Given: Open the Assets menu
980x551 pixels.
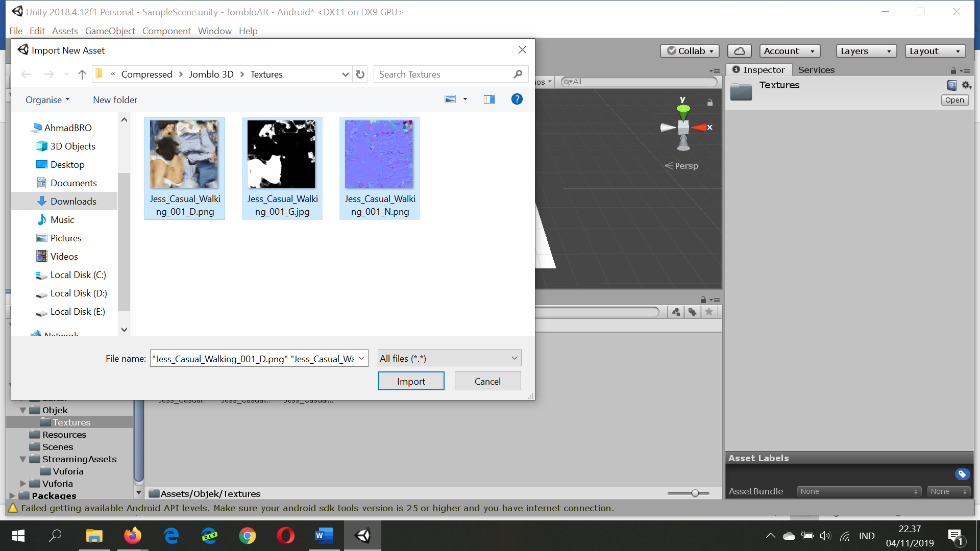Looking at the screenshot, I should (65, 31).
